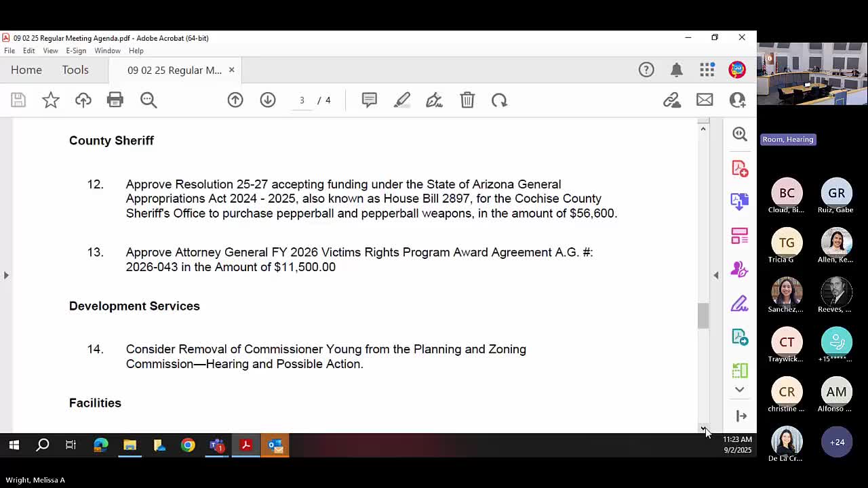
Task: Open the E-Sign menu
Action: pyautogui.click(x=76, y=51)
